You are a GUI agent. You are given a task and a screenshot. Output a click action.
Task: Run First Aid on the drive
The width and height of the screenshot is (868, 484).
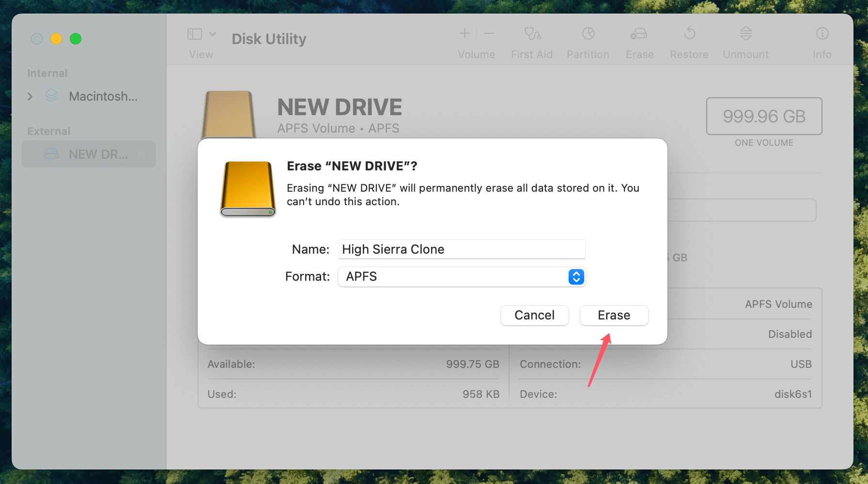click(531, 41)
